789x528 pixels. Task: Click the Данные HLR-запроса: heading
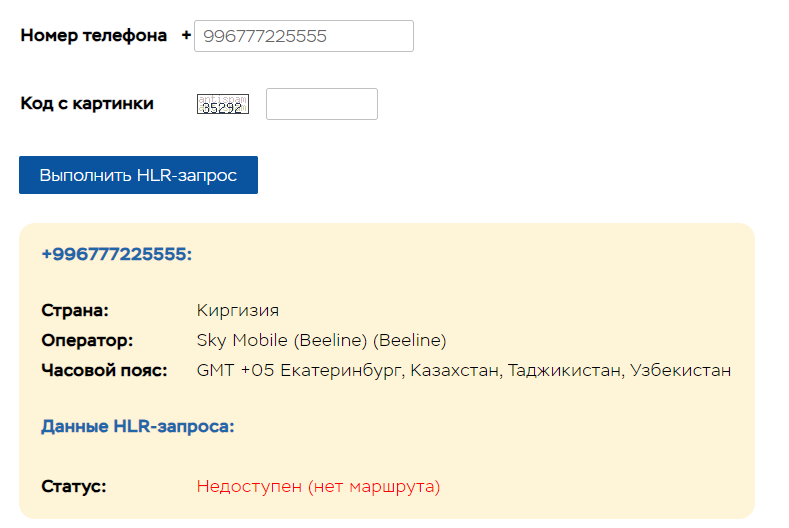tap(138, 426)
